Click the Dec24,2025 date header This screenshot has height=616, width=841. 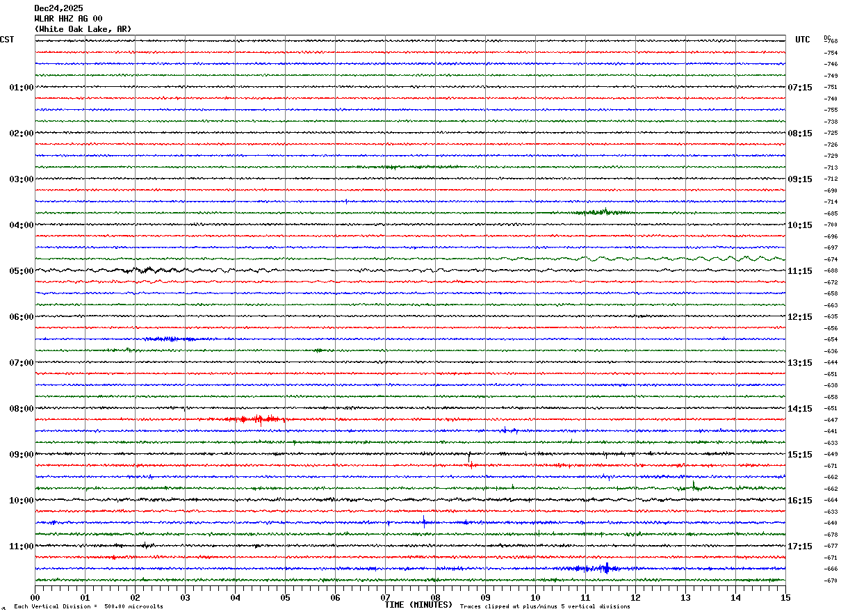click(x=58, y=8)
